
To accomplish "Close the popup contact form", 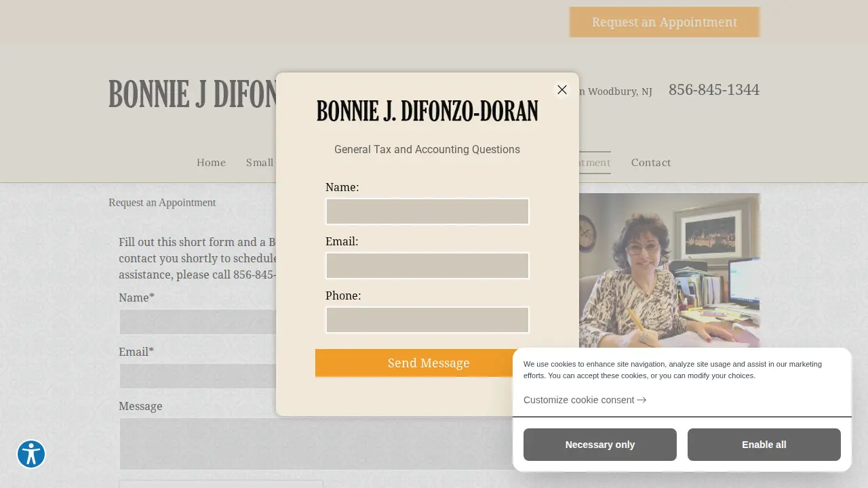I will pos(562,89).
